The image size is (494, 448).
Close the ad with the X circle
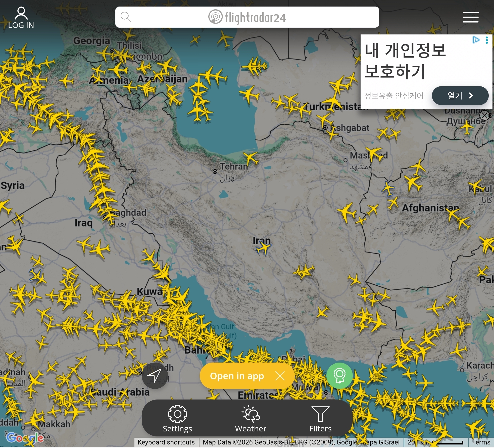484,115
